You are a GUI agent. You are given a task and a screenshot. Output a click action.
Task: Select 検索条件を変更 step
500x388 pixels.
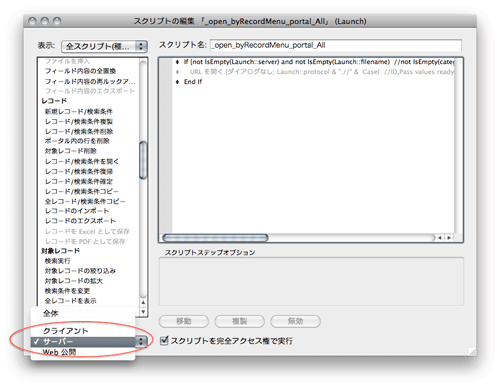pyautogui.click(x=67, y=291)
